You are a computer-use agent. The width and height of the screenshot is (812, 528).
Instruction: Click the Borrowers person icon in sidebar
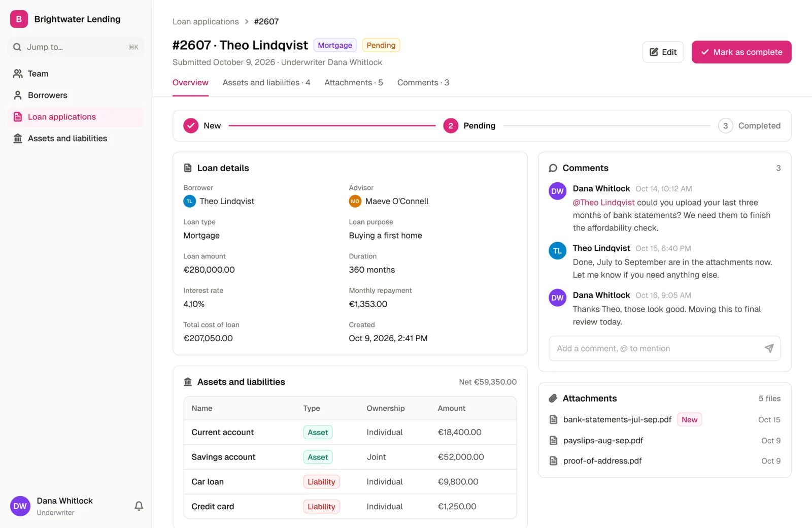[x=18, y=95]
